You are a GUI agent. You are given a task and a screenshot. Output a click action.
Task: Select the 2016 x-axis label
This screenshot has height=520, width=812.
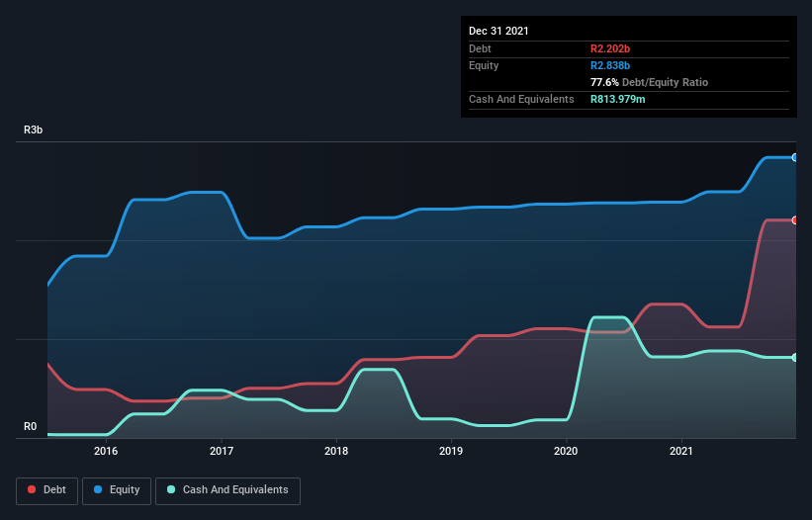(x=106, y=451)
